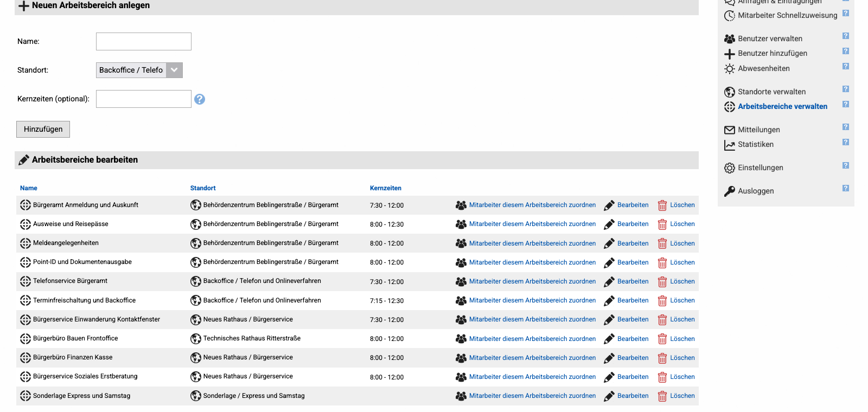Click the trash icon for Bürgeramt Anmeldung und Auskunft
The image size is (868, 412).
(x=662, y=205)
